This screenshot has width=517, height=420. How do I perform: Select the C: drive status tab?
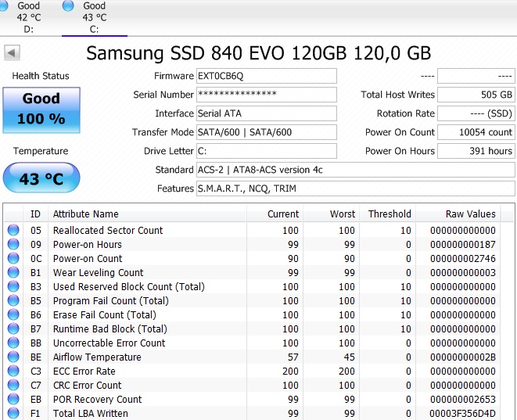pos(95,17)
